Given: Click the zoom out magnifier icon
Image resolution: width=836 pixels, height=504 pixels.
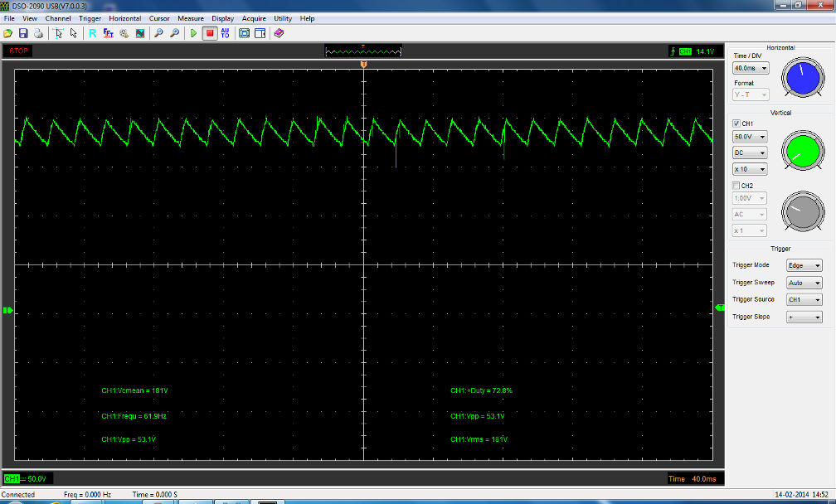Looking at the screenshot, I should pos(158,33).
